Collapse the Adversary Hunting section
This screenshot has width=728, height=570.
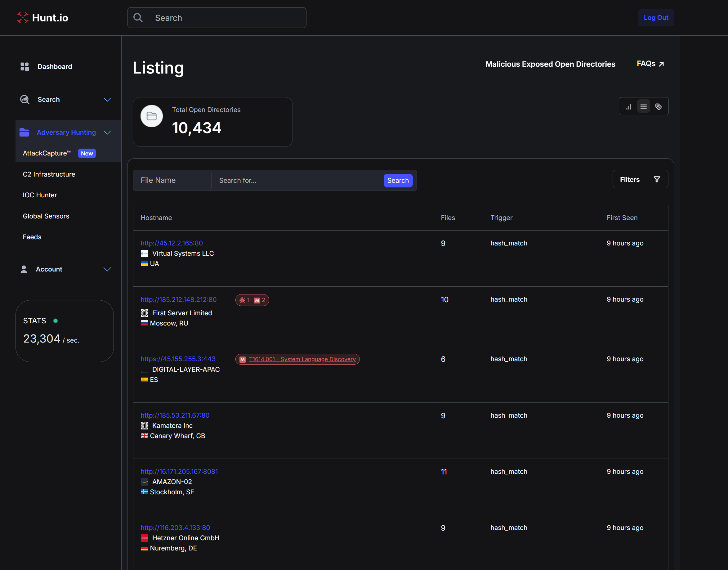tap(107, 132)
